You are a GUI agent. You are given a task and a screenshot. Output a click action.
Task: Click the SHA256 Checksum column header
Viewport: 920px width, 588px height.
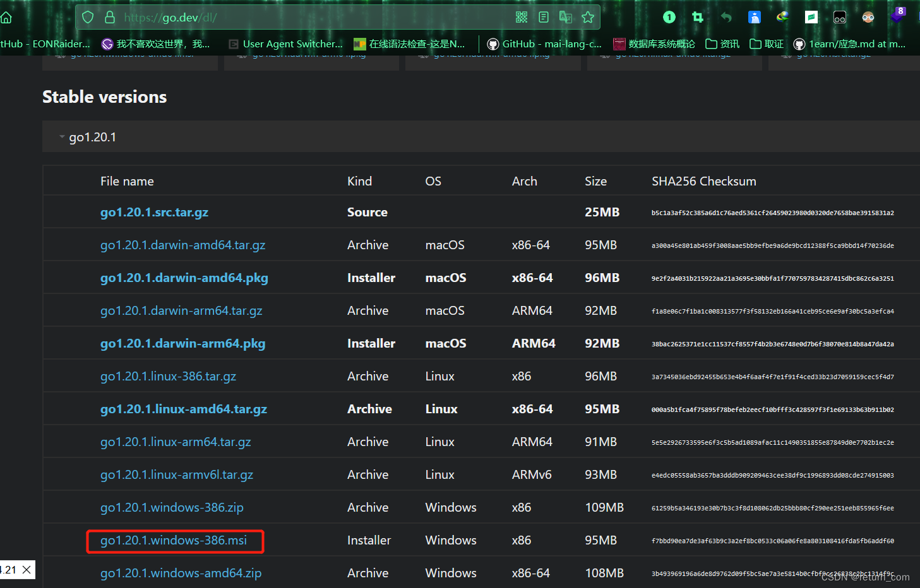pyautogui.click(x=703, y=181)
